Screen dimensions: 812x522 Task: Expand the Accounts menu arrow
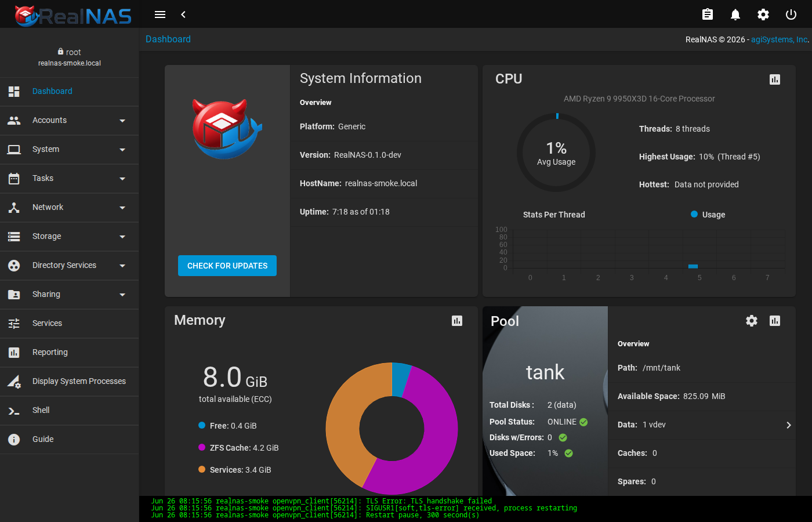122,121
